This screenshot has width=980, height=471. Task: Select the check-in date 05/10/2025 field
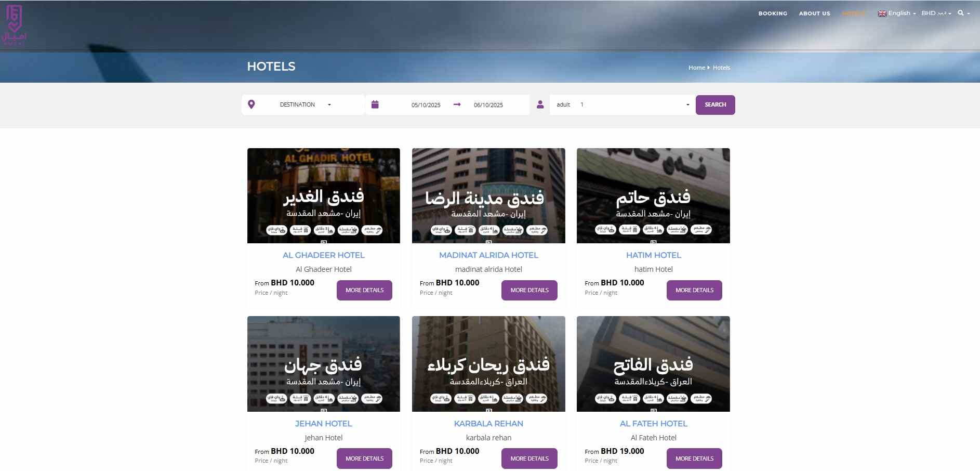426,105
